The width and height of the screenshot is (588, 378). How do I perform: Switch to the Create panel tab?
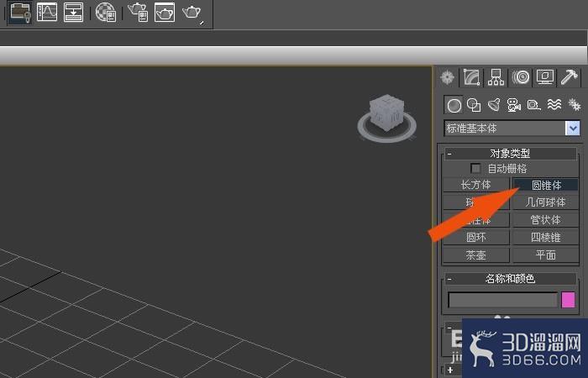coord(448,77)
